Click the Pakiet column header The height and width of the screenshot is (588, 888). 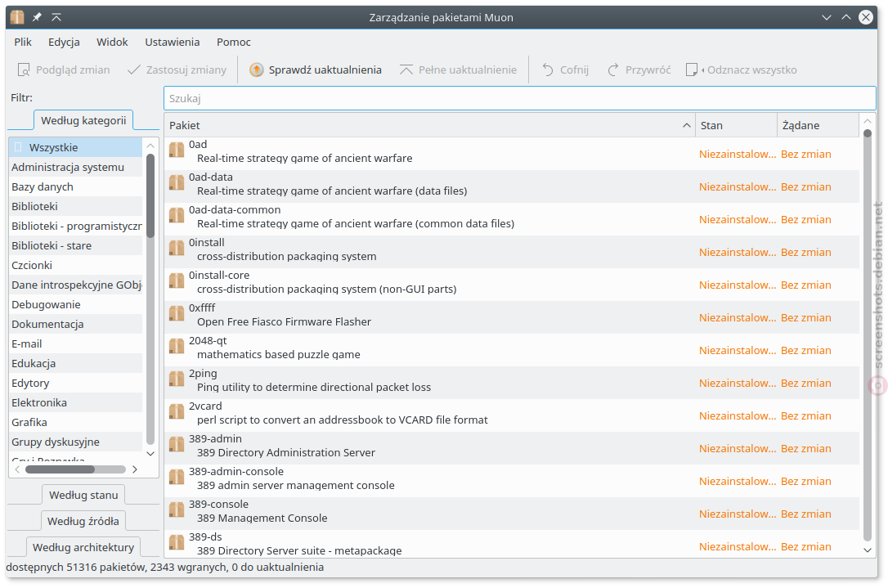(x=430, y=125)
